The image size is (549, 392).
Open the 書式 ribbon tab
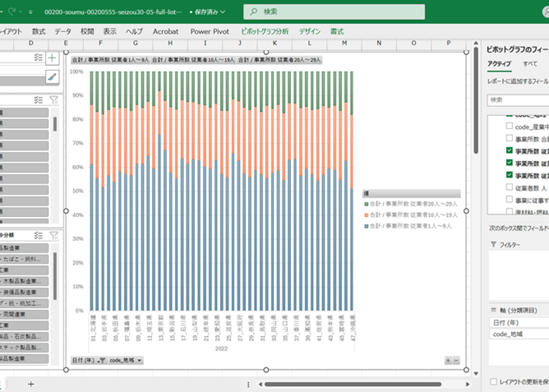tap(337, 31)
